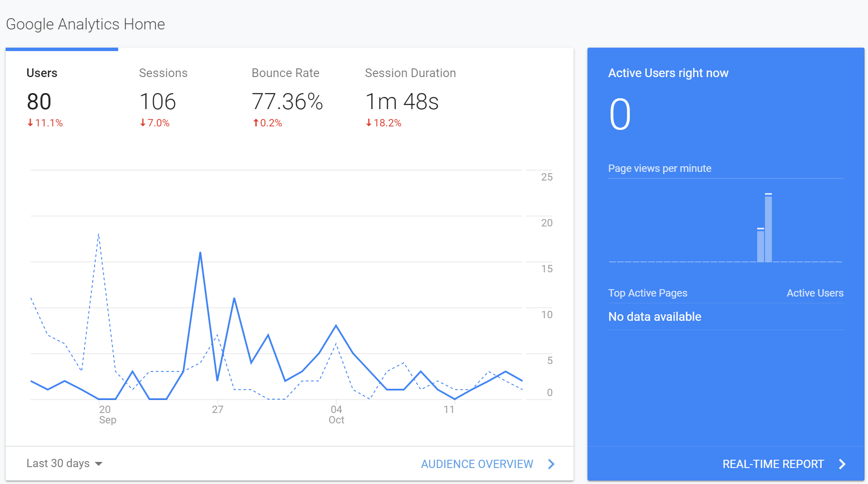Screen dimensions: 868x484
Task: Click the active users count 0
Action: tap(620, 114)
